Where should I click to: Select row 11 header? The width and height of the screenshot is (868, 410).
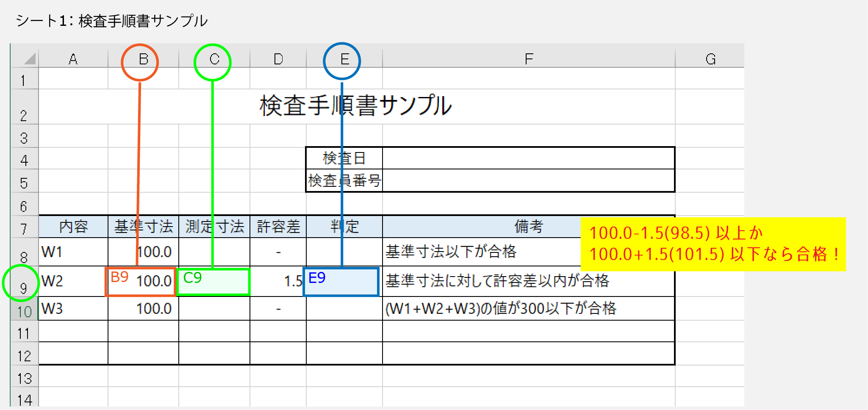point(24,331)
